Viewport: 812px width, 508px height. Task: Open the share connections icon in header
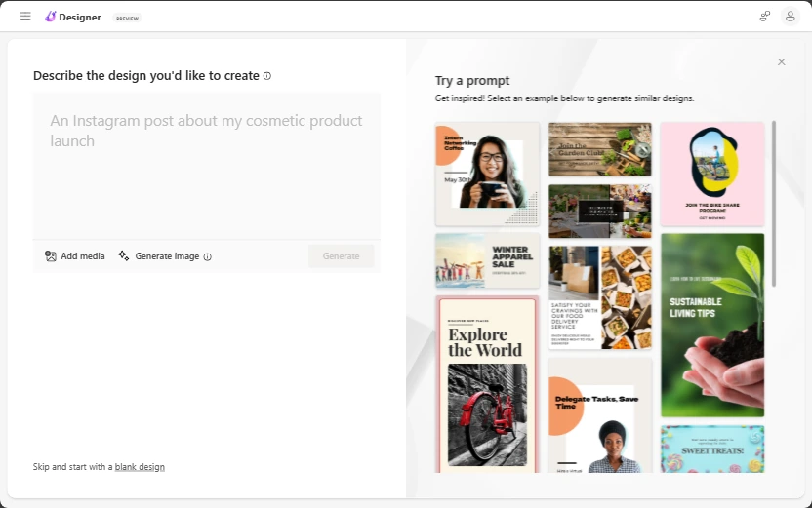coord(764,17)
